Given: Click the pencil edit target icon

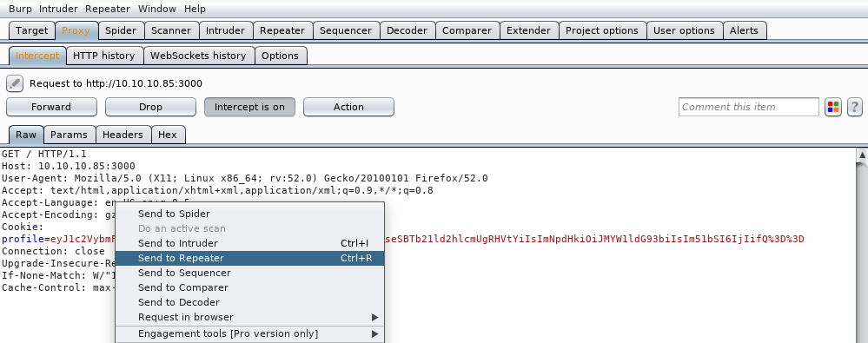Looking at the screenshot, I should point(15,83).
